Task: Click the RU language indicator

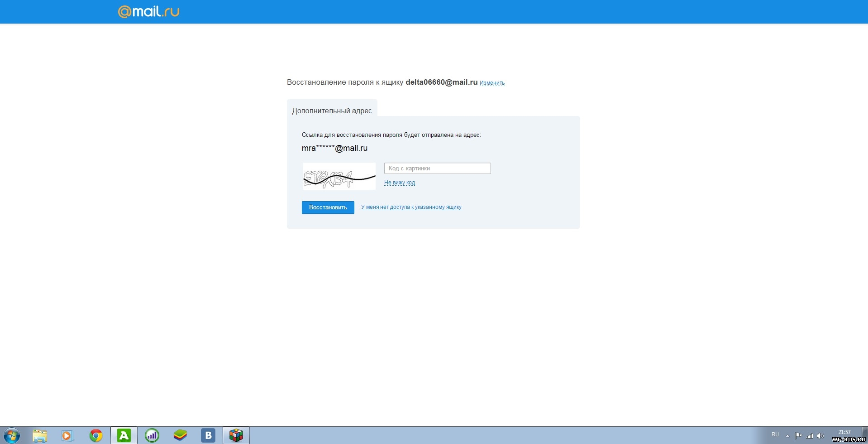Action: point(775,434)
